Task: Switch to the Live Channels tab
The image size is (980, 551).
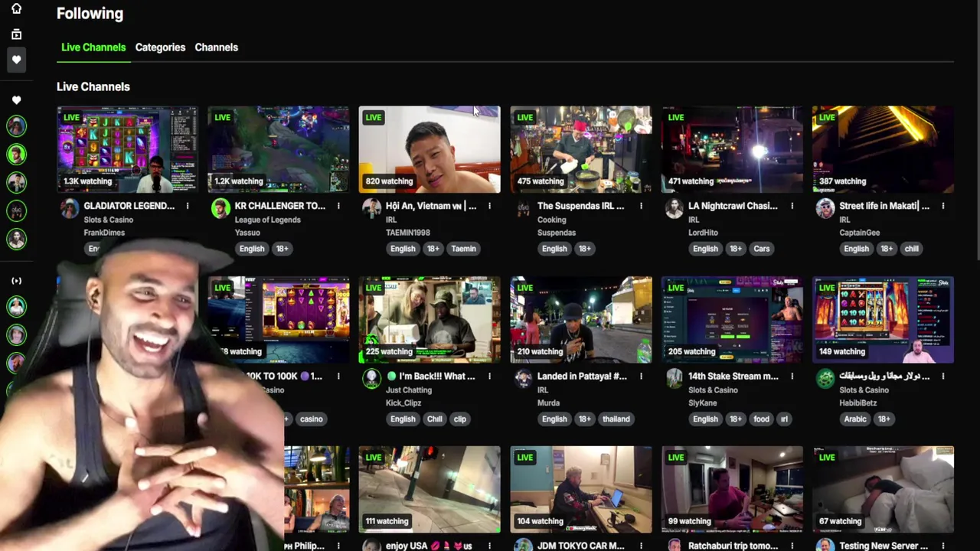Action: coord(93,47)
